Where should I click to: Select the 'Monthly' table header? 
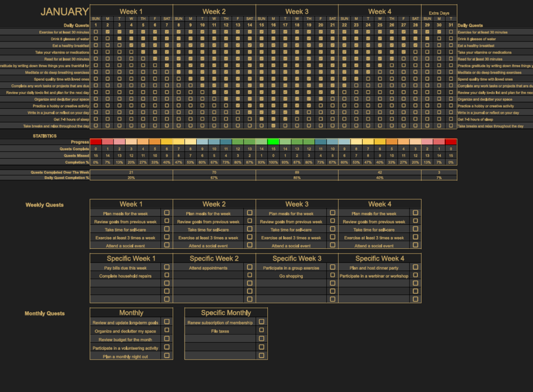[x=131, y=313]
